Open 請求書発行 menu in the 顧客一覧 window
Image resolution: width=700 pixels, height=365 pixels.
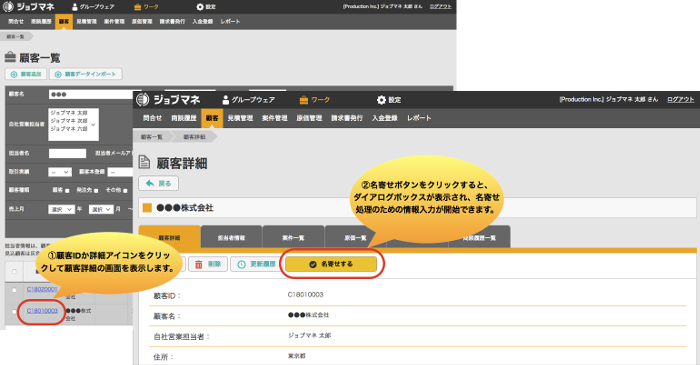[172, 21]
